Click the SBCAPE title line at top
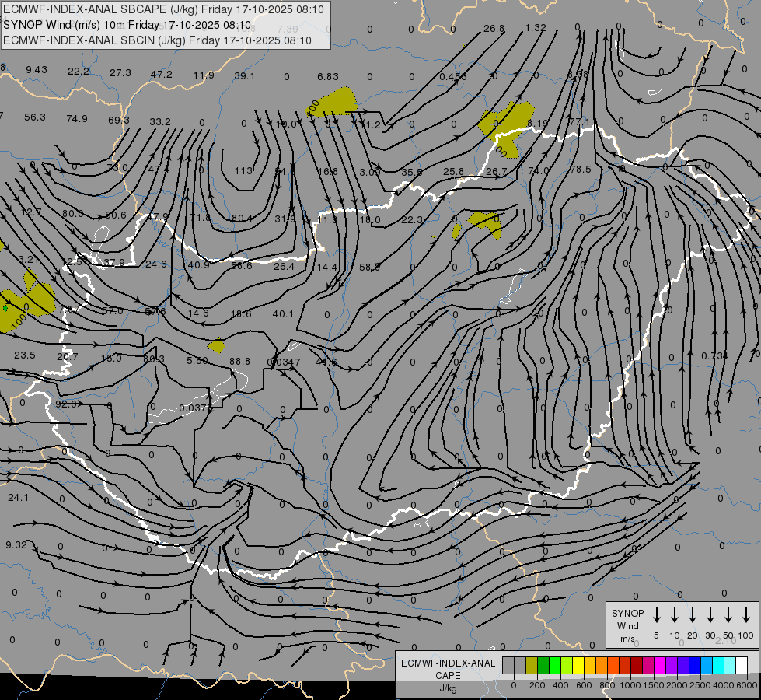 163,9
